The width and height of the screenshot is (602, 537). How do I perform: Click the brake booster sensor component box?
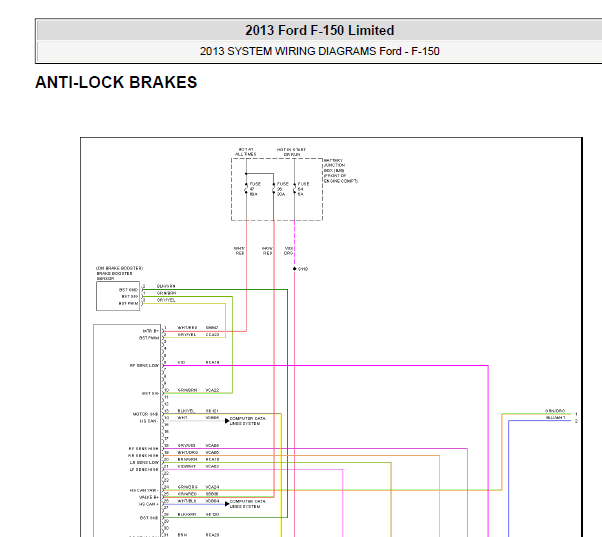click(x=118, y=296)
